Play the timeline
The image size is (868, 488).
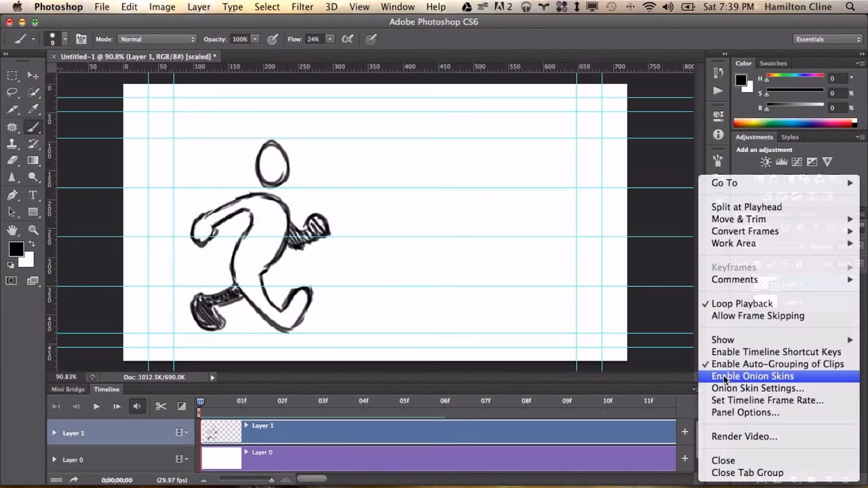point(96,406)
